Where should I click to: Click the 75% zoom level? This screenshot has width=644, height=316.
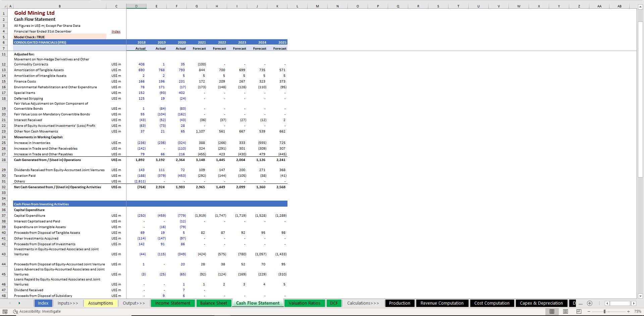point(637,312)
